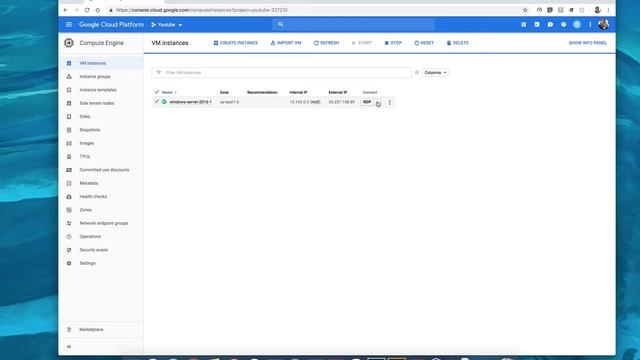Click the Sole tenant nodes sidebar icon
The width and height of the screenshot is (640, 360).
tap(69, 103)
